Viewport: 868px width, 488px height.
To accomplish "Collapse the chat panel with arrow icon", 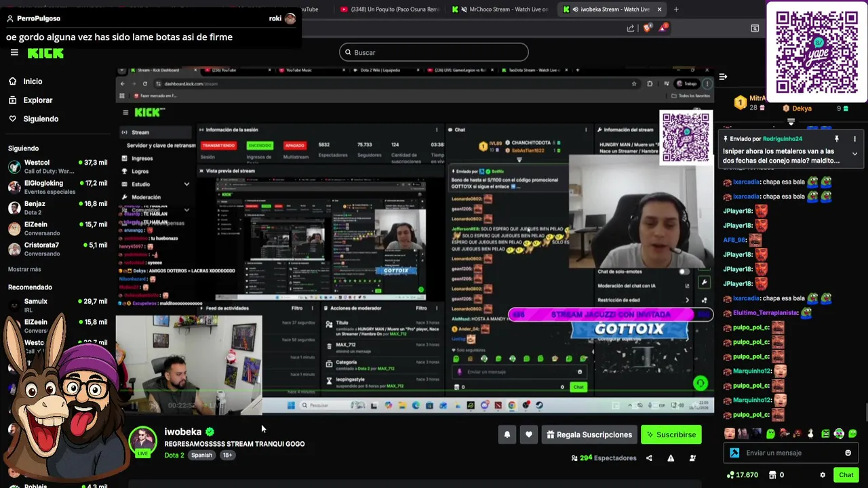I will (723, 77).
